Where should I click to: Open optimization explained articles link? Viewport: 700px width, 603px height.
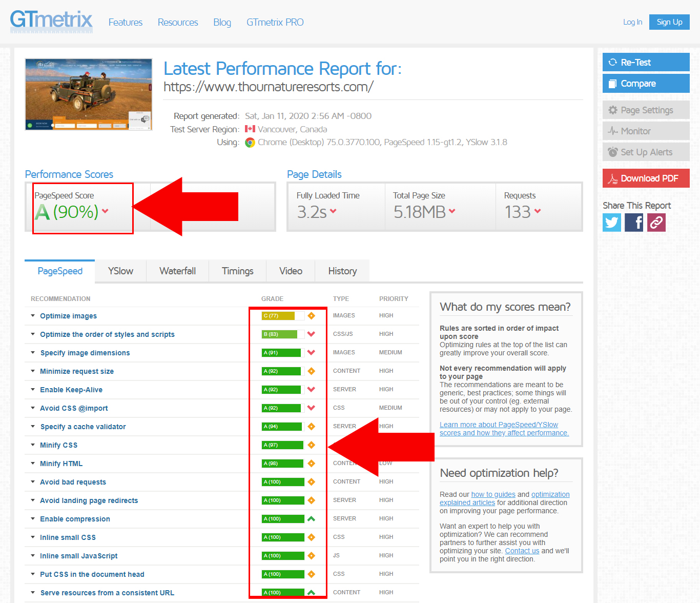505,498
